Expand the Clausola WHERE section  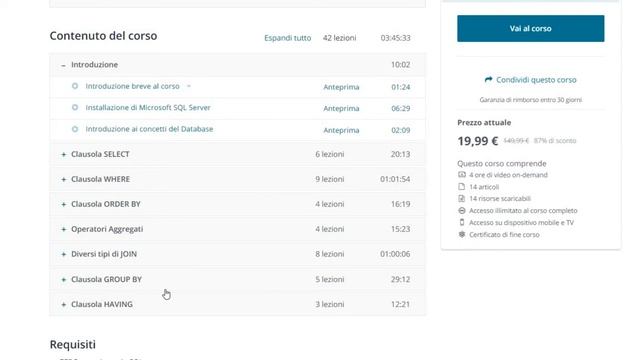click(63, 179)
